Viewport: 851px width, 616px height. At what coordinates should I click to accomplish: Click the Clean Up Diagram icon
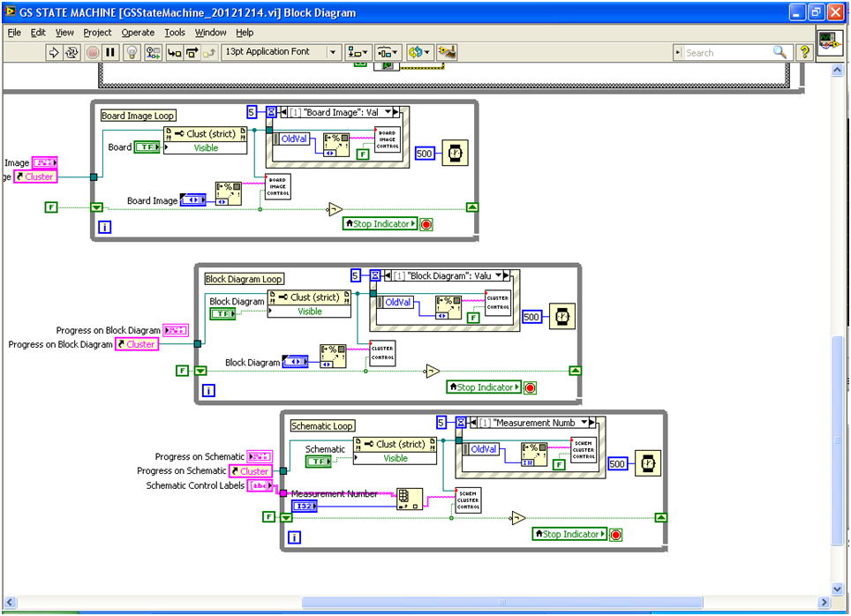click(447, 52)
